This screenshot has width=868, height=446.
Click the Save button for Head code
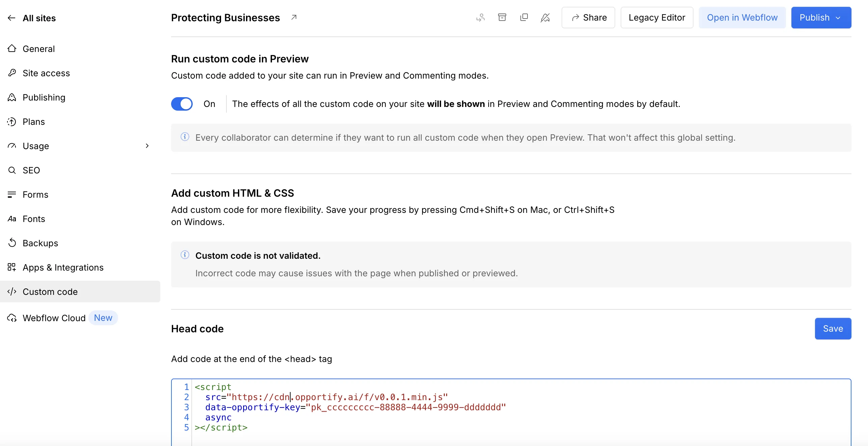833,328
